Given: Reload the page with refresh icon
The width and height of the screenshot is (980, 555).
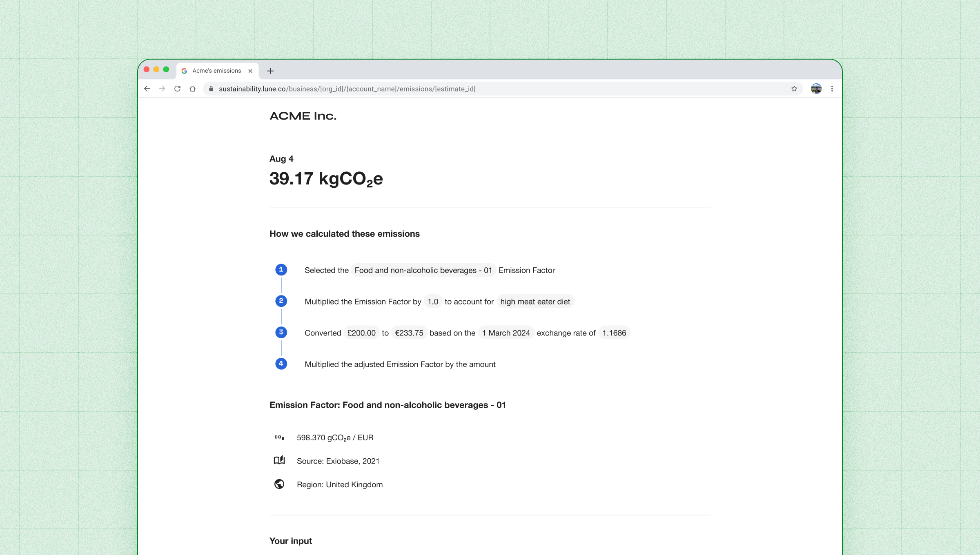Looking at the screenshot, I should coord(177,89).
